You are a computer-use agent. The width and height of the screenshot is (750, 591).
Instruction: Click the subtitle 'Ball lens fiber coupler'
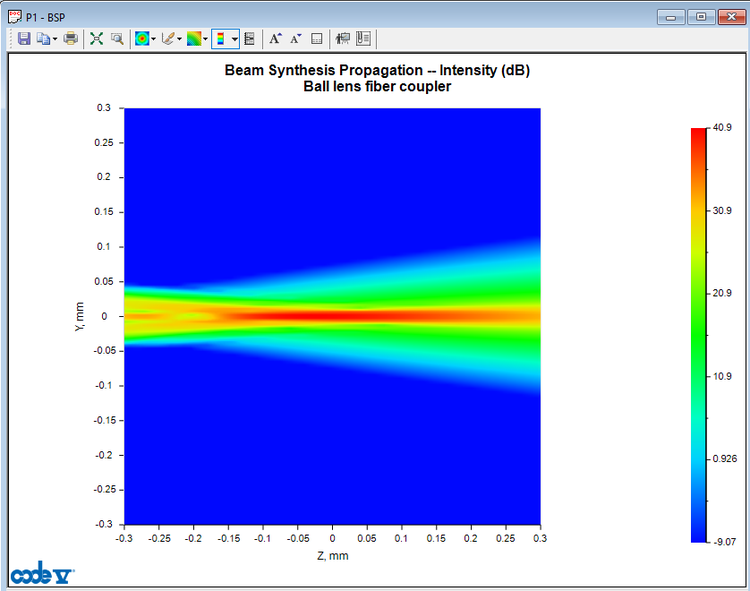(x=377, y=87)
